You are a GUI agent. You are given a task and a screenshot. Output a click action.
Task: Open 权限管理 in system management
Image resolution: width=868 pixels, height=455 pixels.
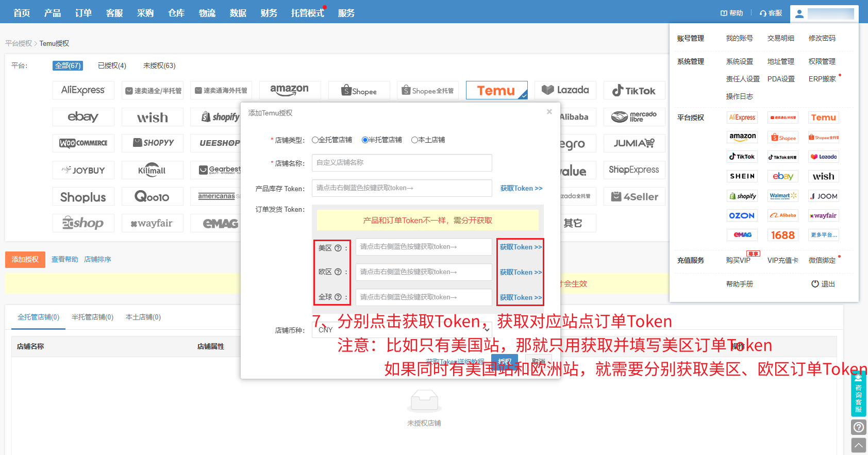coord(822,61)
